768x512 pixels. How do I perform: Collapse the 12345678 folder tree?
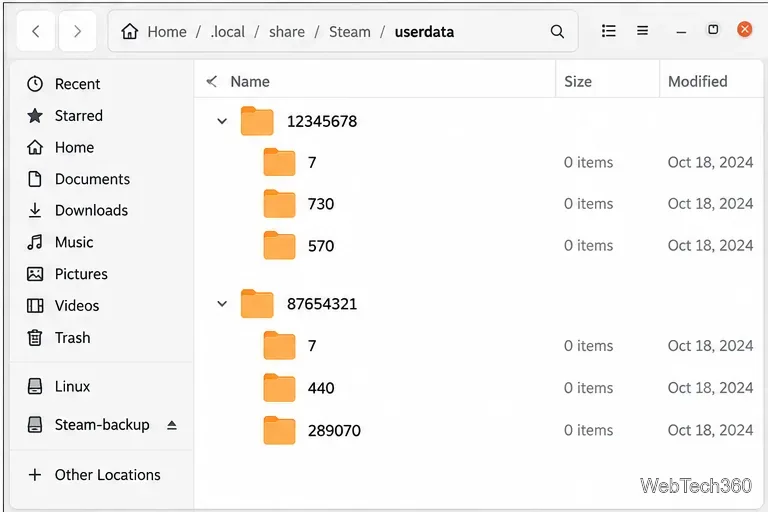(222, 121)
